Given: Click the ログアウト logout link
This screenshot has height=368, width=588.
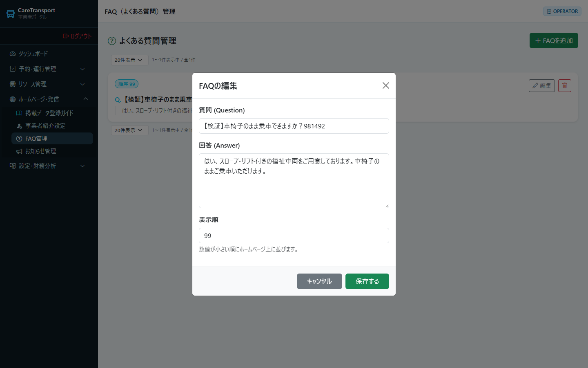Looking at the screenshot, I should point(77,36).
